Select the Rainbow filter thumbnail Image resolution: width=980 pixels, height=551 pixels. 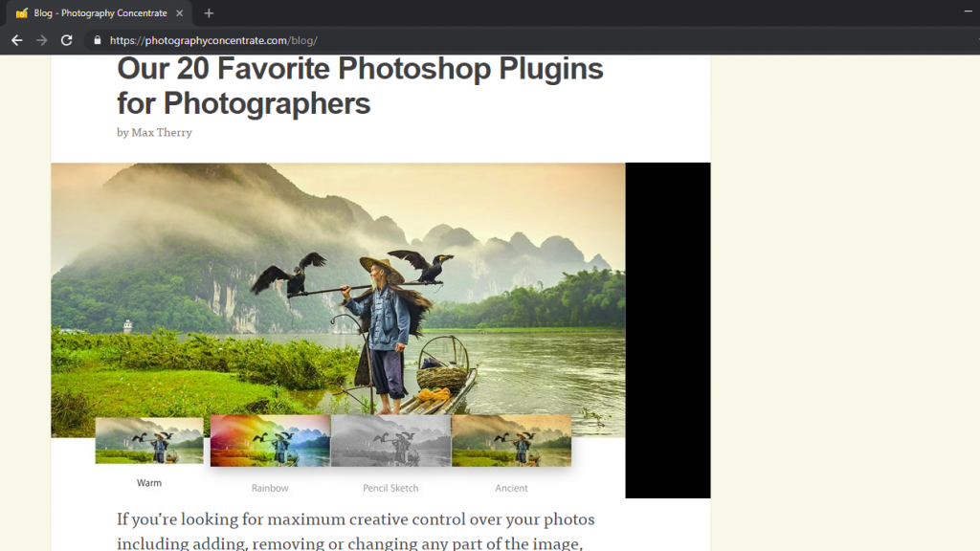(270, 440)
